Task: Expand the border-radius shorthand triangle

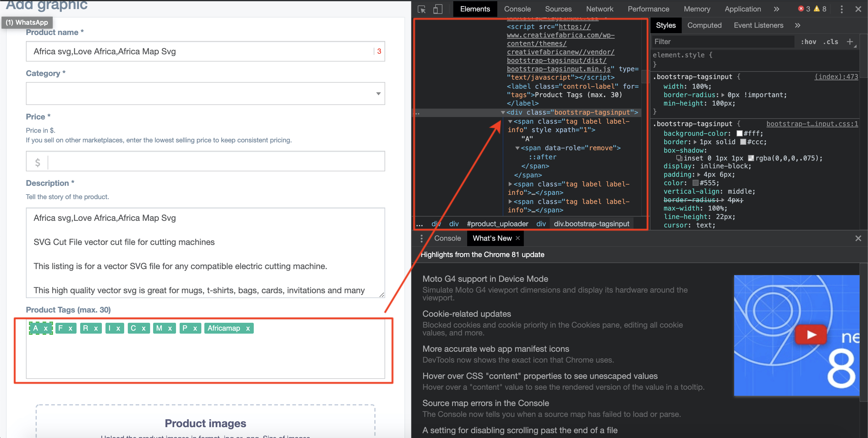Action: click(723, 95)
